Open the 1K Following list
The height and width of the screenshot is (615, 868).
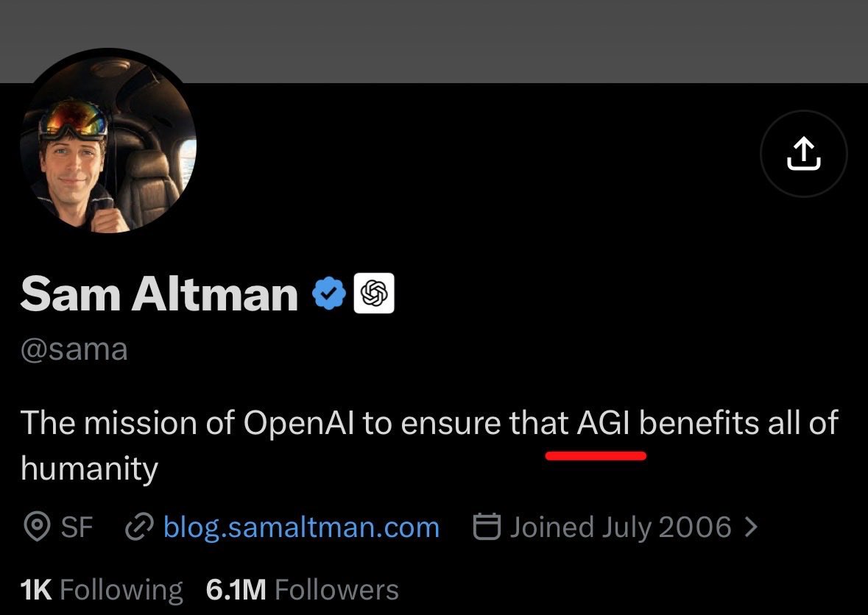pos(102,589)
